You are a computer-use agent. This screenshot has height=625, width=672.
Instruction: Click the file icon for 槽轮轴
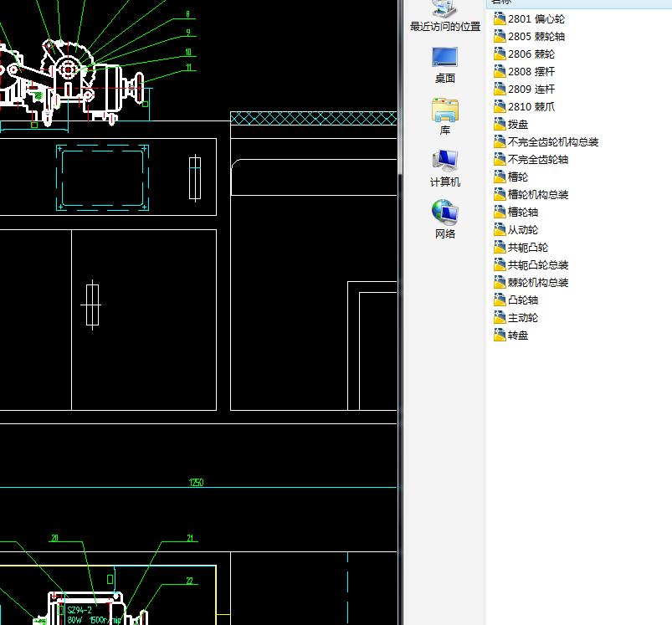(x=500, y=212)
